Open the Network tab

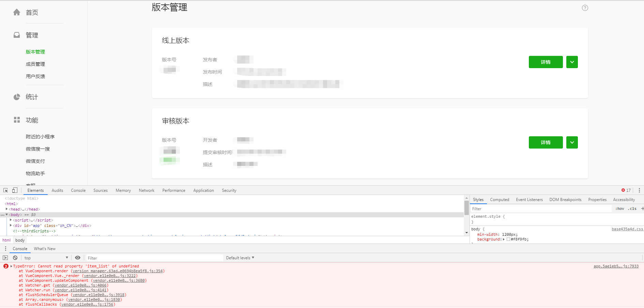click(x=147, y=190)
